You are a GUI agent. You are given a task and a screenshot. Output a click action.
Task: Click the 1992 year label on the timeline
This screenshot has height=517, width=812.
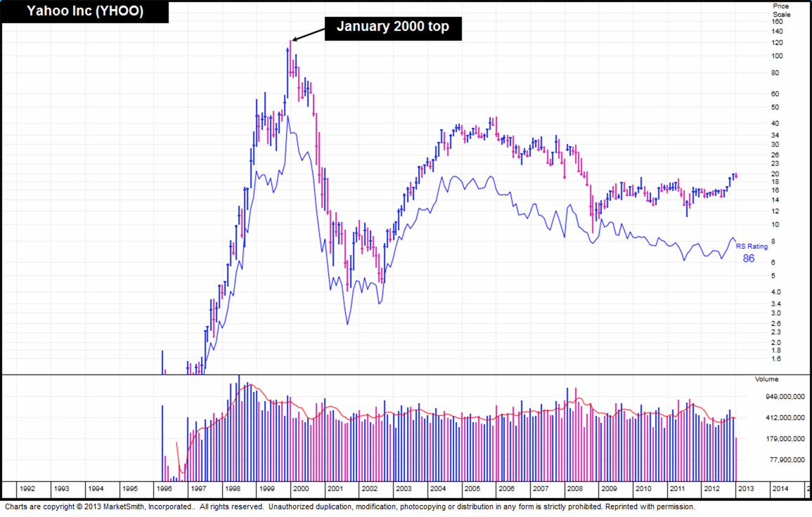pos(27,488)
